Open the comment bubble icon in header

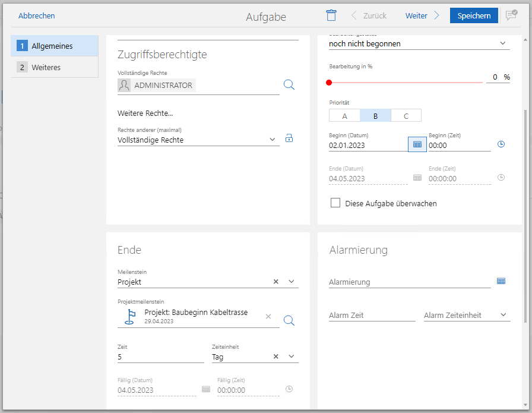click(511, 15)
